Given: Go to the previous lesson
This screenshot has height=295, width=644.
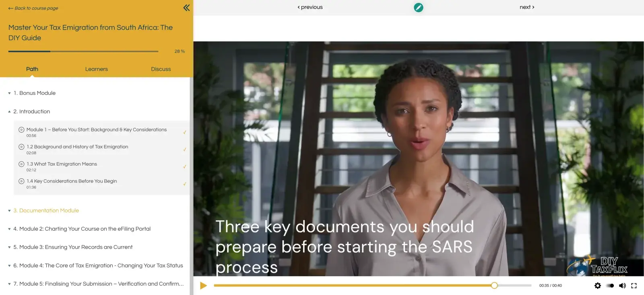Looking at the screenshot, I should click(310, 7).
